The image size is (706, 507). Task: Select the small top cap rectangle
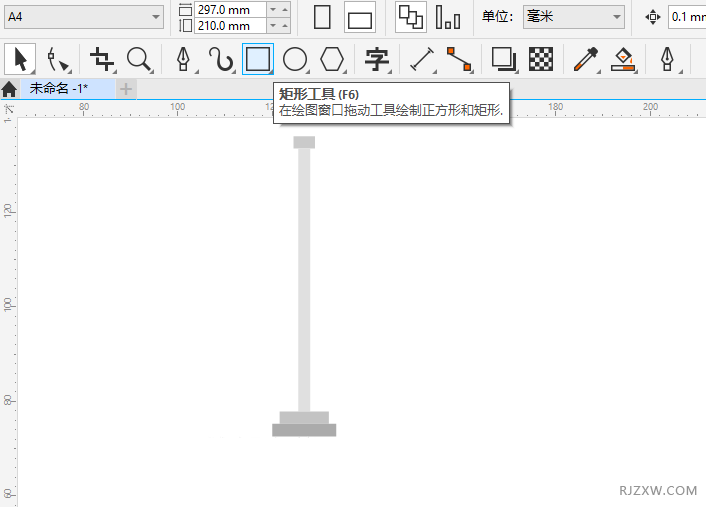pos(304,142)
